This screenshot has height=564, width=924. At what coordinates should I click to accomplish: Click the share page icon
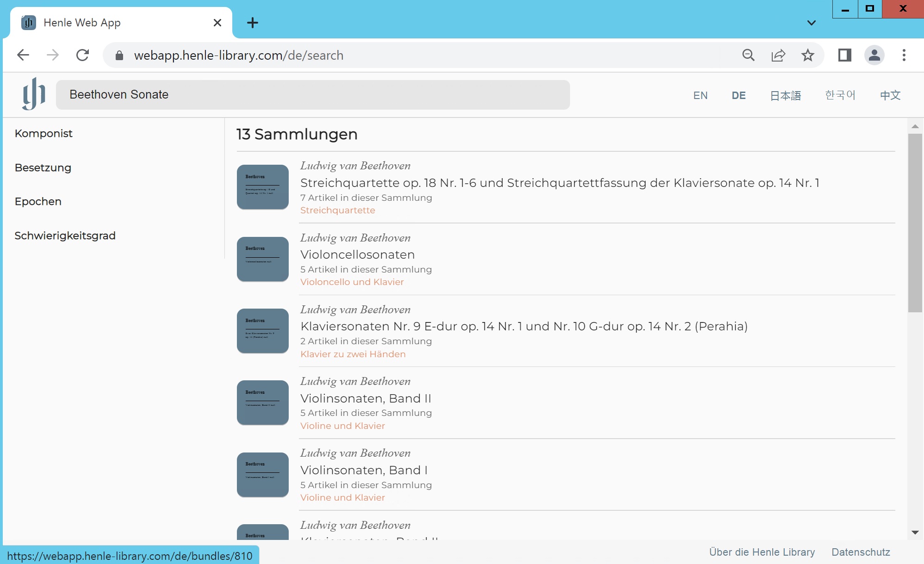click(x=778, y=55)
